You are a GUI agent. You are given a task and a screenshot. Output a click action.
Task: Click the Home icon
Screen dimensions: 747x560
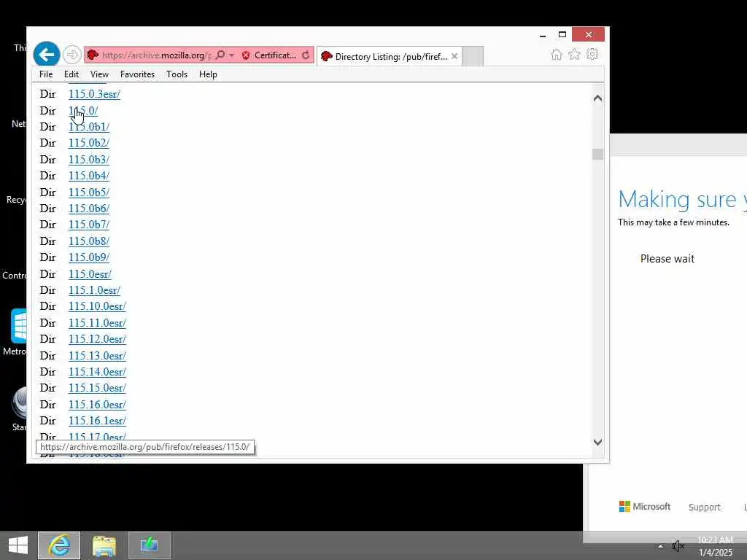pos(557,54)
